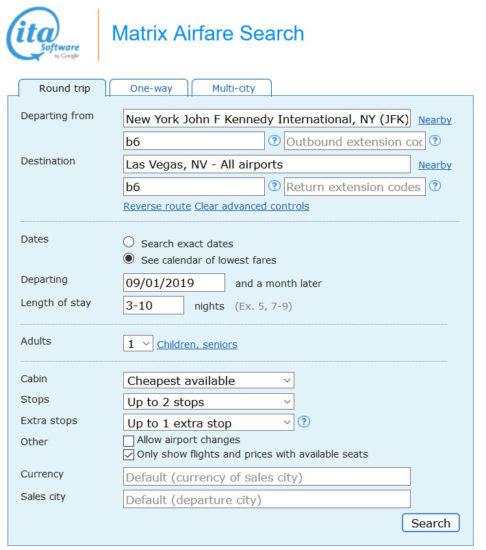Click the Departing date input field
This screenshot has height=550, width=486.
[174, 283]
